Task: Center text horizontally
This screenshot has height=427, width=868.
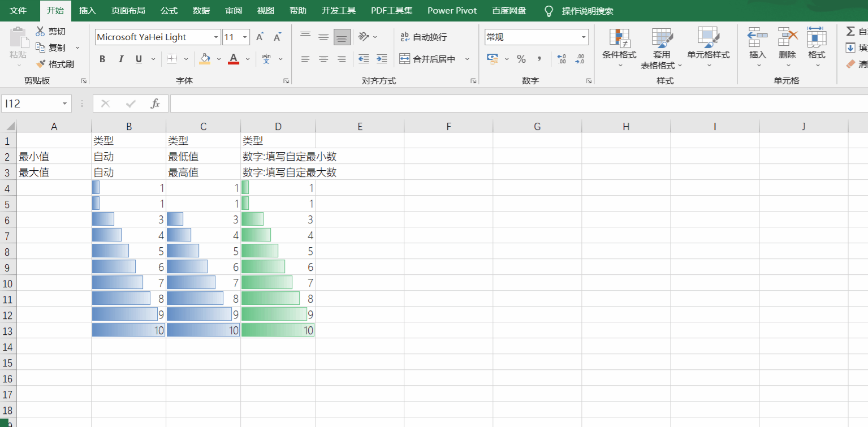Action: click(x=323, y=59)
